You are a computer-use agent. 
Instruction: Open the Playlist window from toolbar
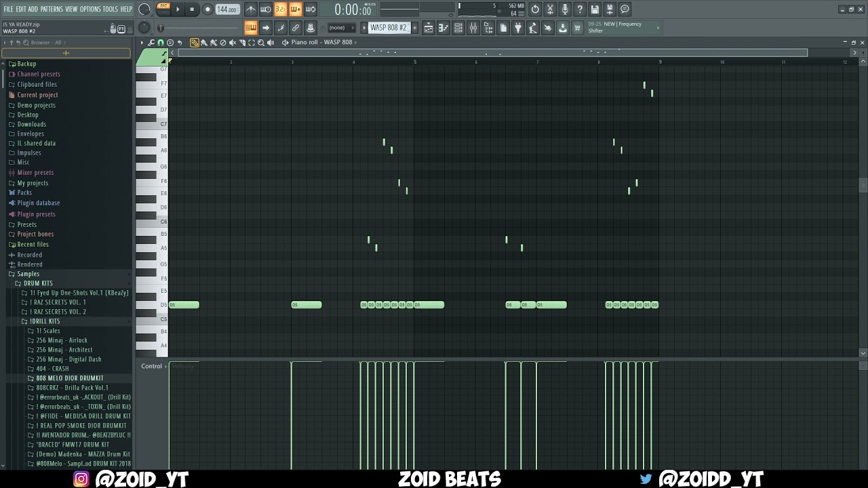(x=429, y=28)
